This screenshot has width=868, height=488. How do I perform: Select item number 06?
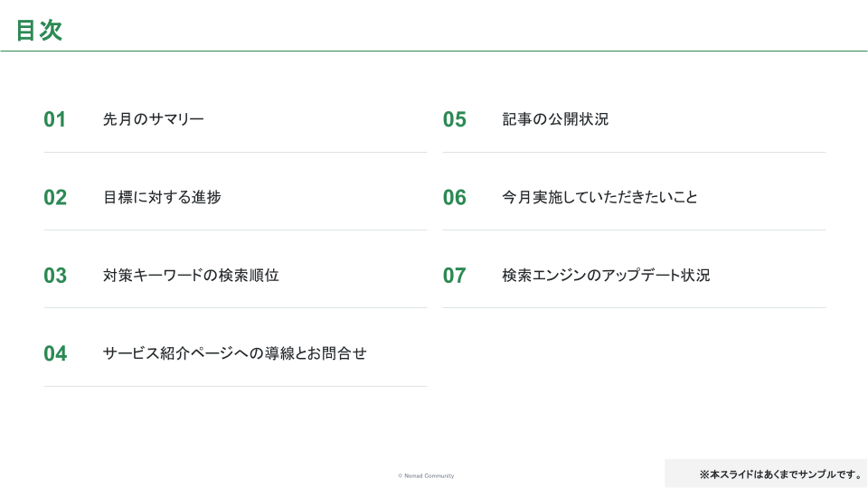[455, 198]
